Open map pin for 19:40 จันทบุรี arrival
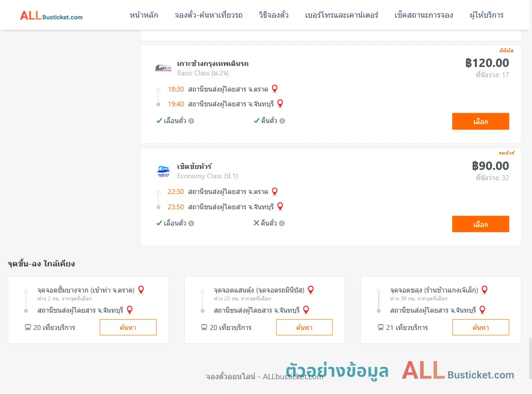Image resolution: width=532 pixels, height=394 pixels. point(280,103)
